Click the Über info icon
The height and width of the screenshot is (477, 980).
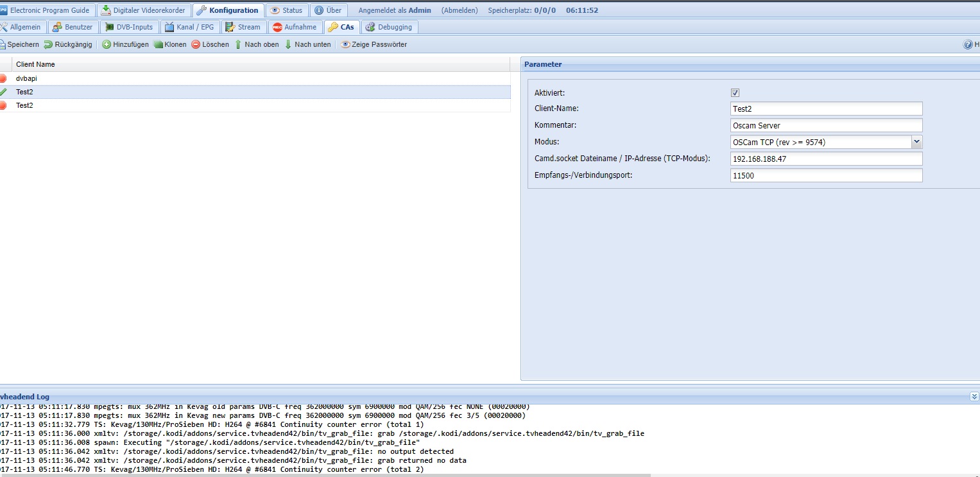319,10
